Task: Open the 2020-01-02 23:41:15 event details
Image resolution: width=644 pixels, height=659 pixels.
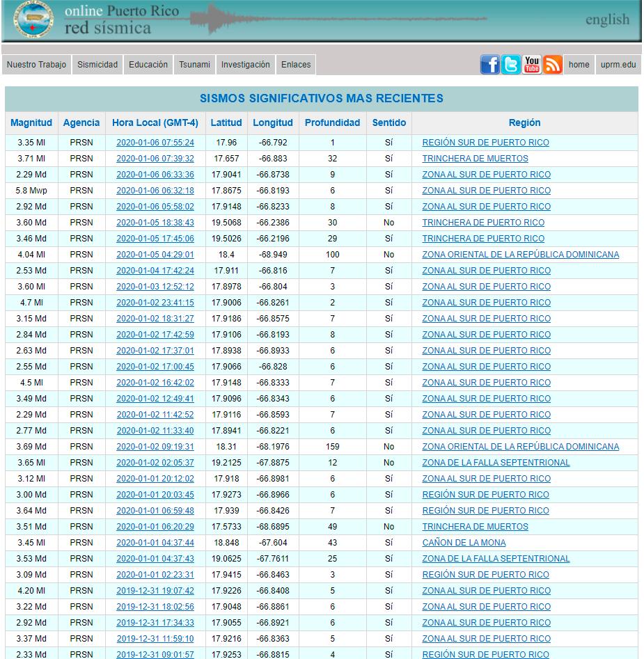Action: [x=155, y=303]
